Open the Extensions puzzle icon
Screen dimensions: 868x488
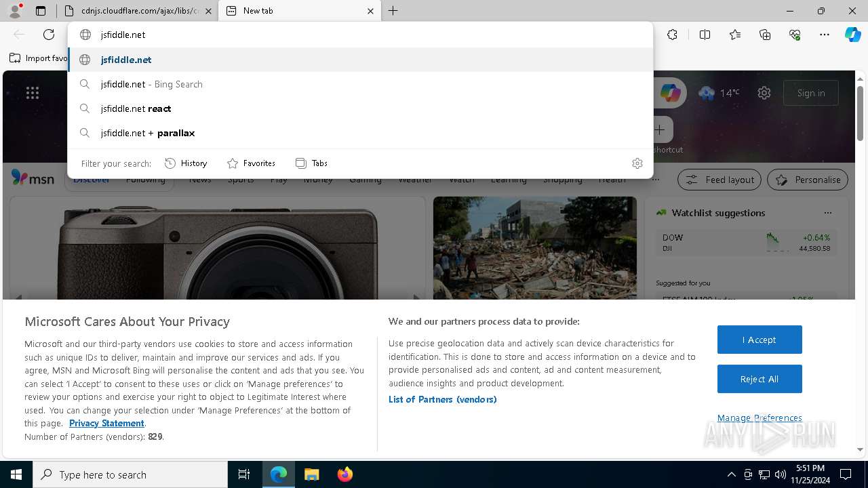pos(672,35)
